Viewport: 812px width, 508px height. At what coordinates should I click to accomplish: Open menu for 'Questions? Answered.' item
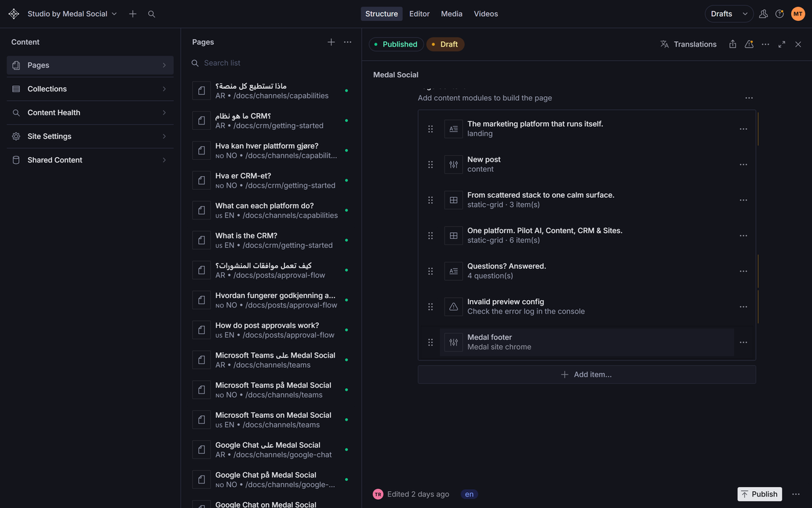tap(743, 271)
